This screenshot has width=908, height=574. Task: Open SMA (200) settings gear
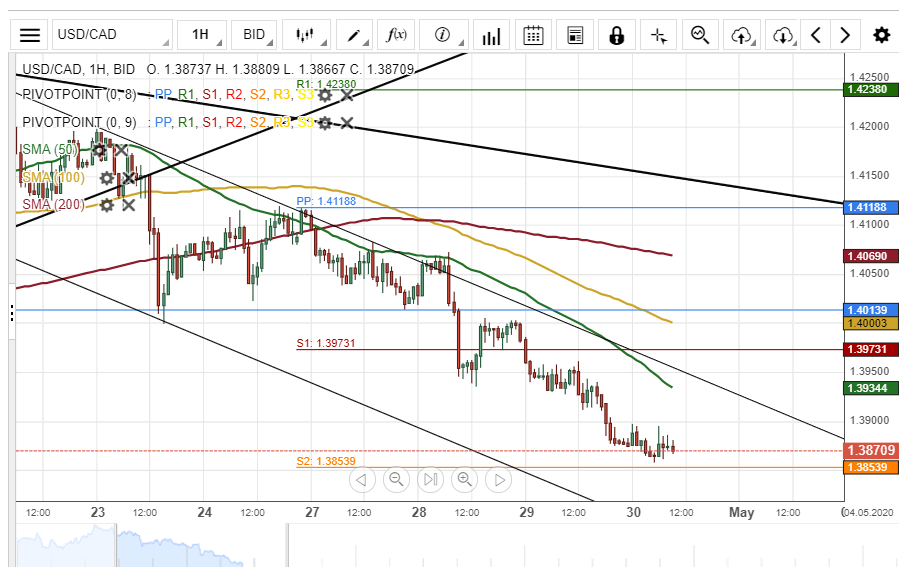coord(107,205)
